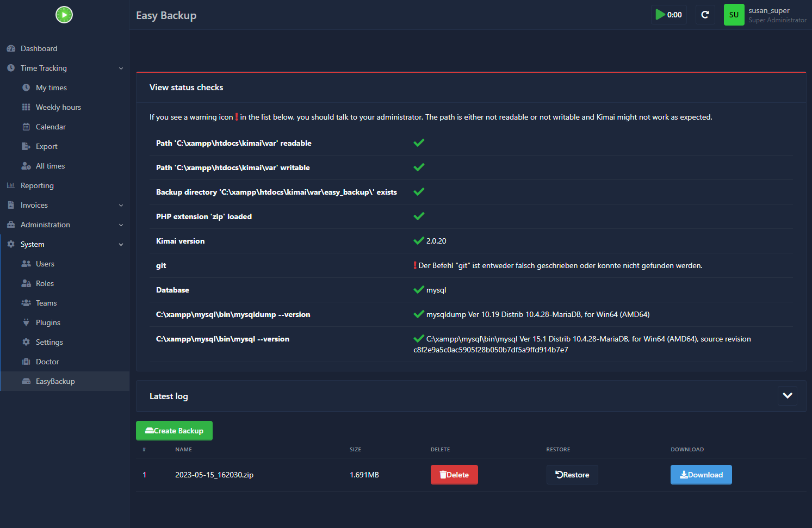Collapse the Time Tracking menu chevron
Image resolution: width=812 pixels, height=528 pixels.
(x=121, y=69)
